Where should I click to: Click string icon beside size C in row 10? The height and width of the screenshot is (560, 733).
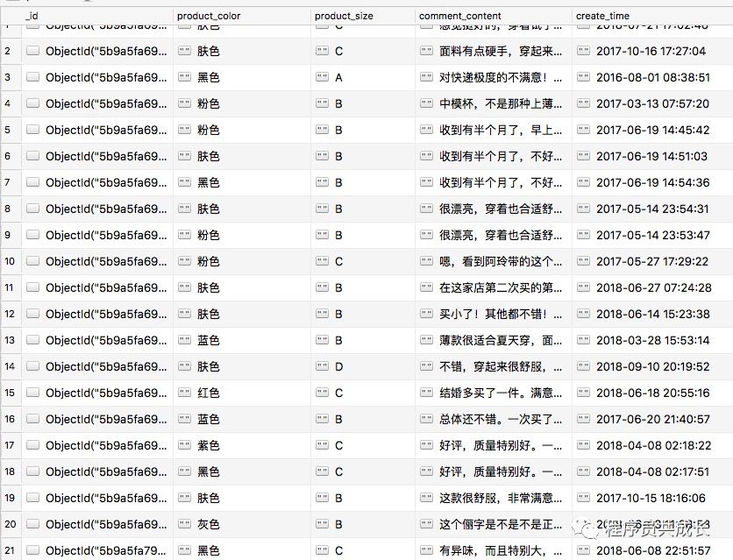click(322, 261)
